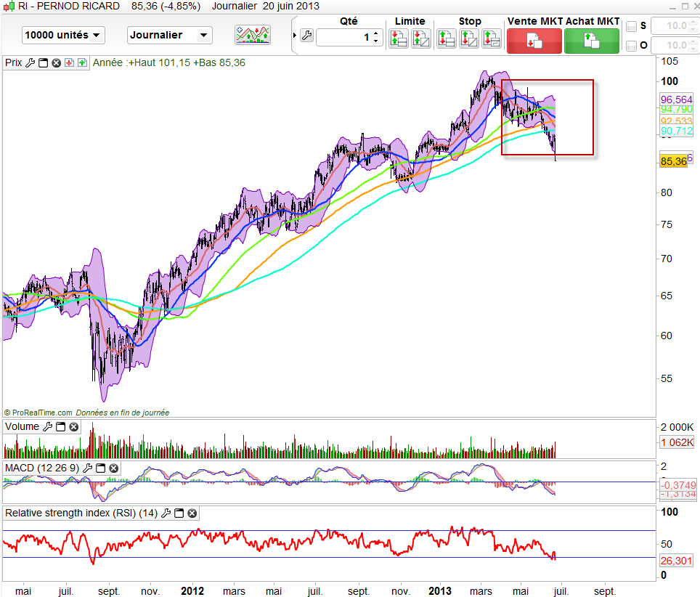Click the 85,36 current price label

pyautogui.click(x=673, y=161)
